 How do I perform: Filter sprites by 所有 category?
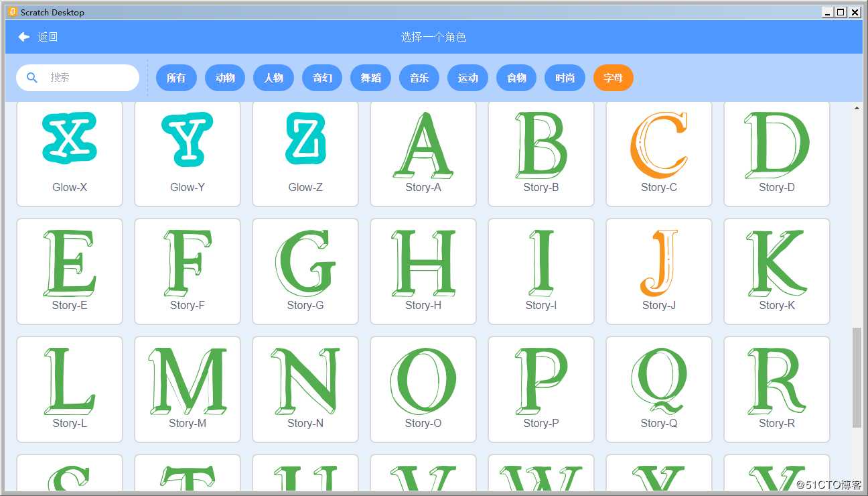coord(176,78)
